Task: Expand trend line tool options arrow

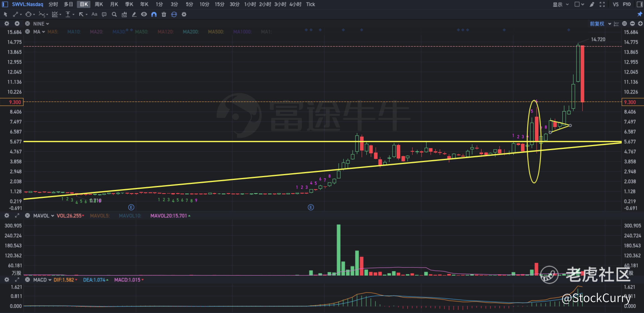Action: 21,15
